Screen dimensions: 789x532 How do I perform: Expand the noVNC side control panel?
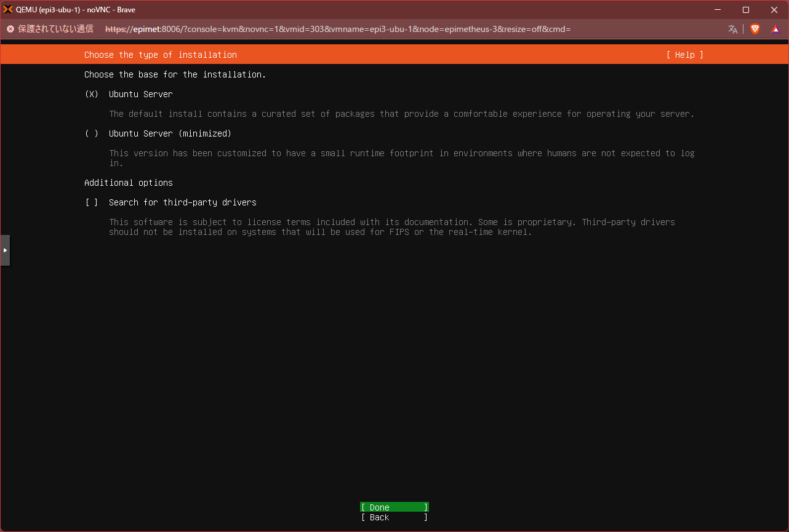pyautogui.click(x=5, y=250)
